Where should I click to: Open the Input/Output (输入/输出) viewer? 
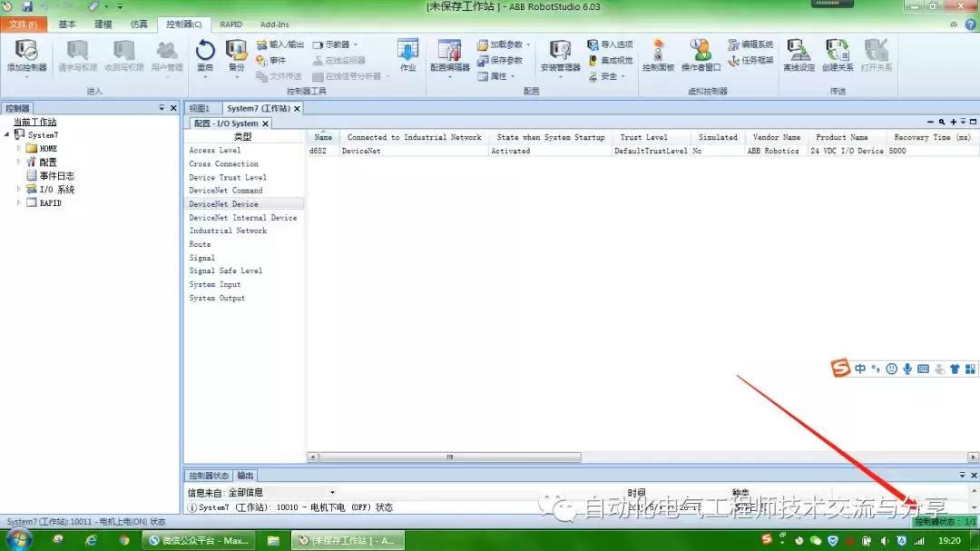tap(280, 44)
